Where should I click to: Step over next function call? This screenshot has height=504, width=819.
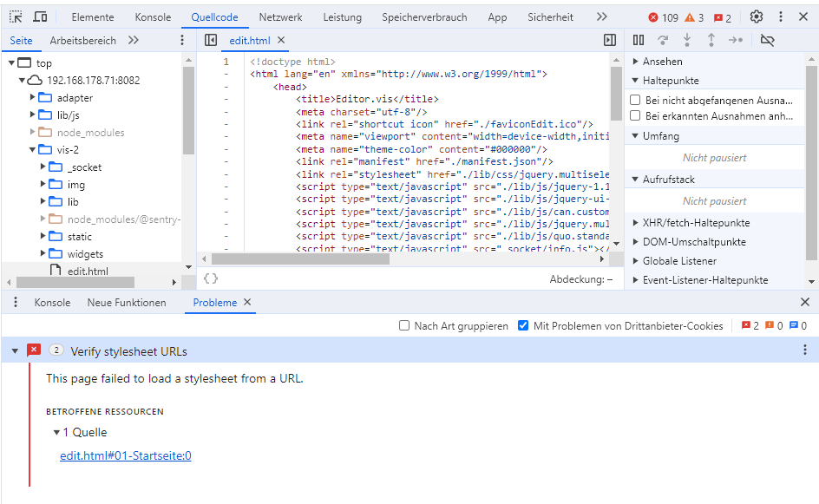[x=663, y=40]
